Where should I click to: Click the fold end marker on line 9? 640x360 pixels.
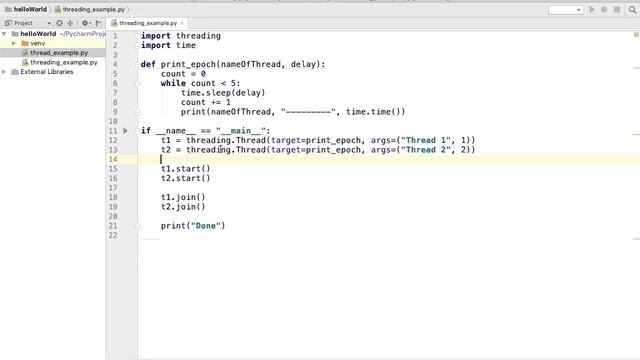tap(138, 112)
